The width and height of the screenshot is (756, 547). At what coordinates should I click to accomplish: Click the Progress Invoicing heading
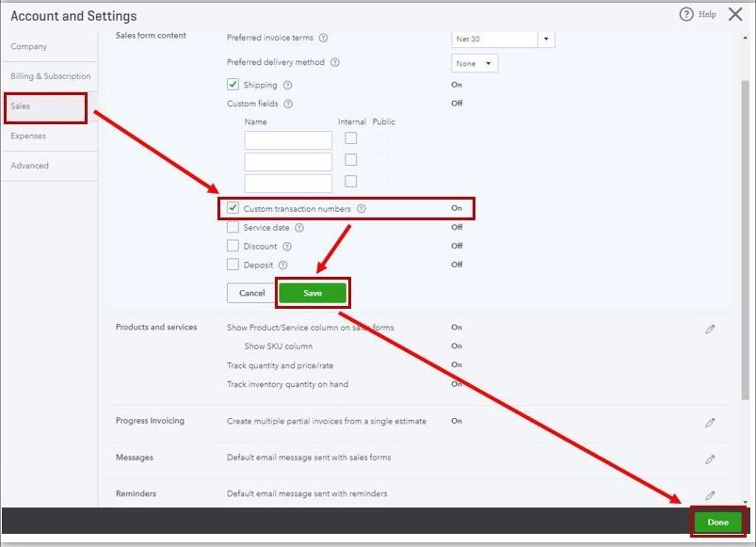[x=150, y=420]
